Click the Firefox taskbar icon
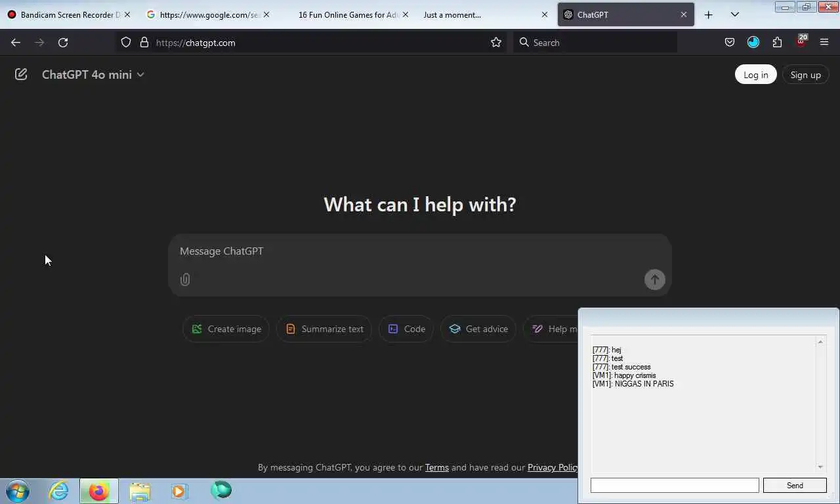 pos(99,491)
